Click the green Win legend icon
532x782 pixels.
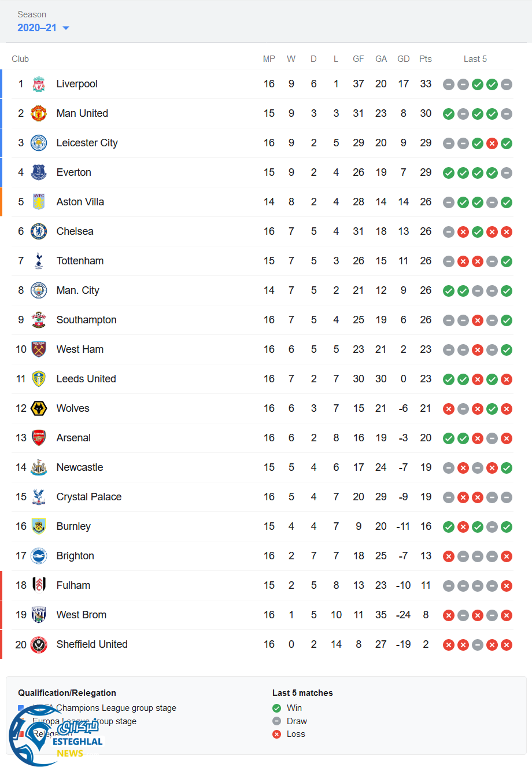click(277, 708)
